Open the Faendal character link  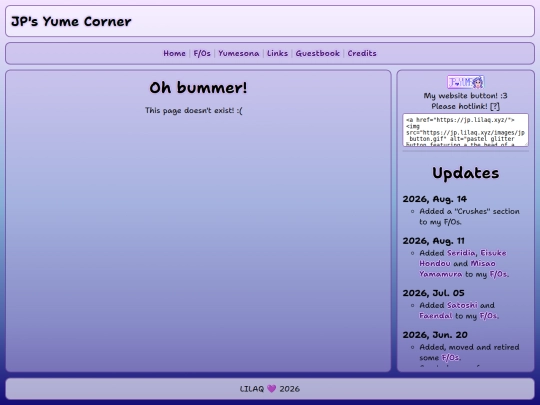(x=436, y=315)
